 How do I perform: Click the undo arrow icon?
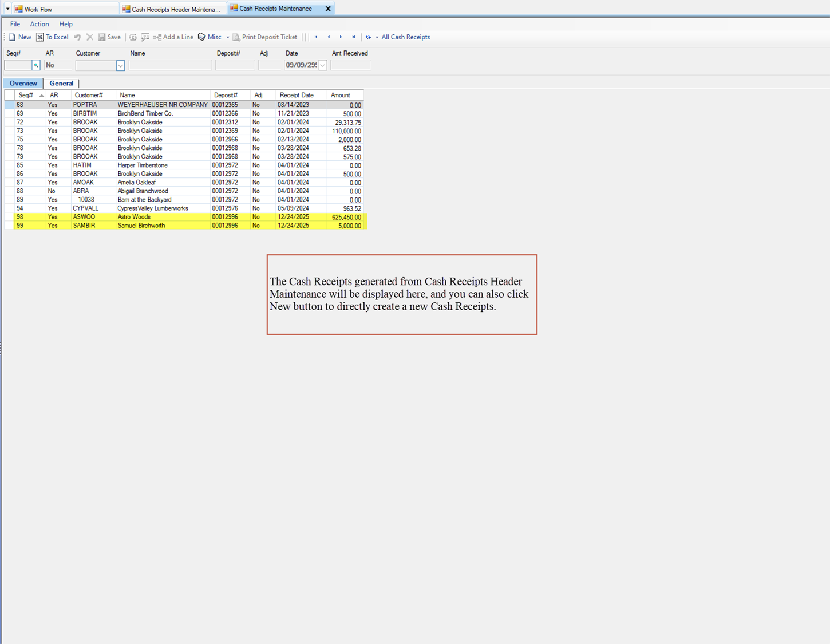click(77, 37)
